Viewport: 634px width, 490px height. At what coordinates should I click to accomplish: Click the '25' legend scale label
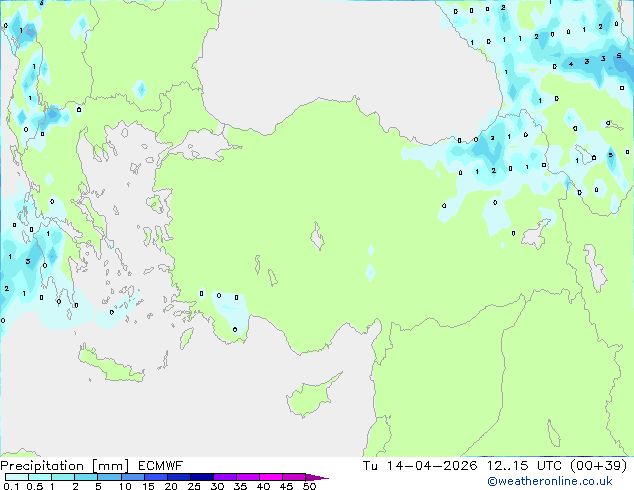click(x=194, y=486)
